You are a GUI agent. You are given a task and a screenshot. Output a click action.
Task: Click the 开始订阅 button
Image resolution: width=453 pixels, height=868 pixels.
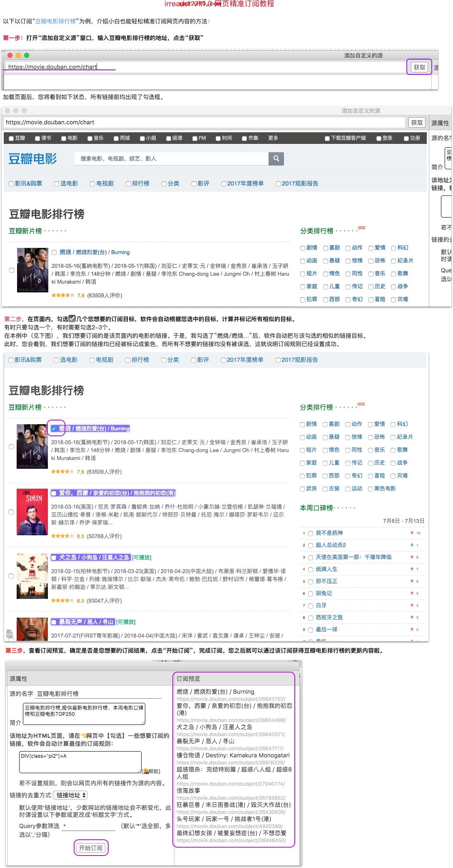tap(91, 848)
